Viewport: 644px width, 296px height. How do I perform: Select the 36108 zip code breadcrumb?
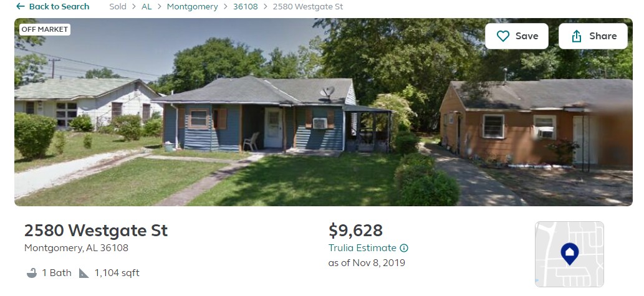[246, 7]
